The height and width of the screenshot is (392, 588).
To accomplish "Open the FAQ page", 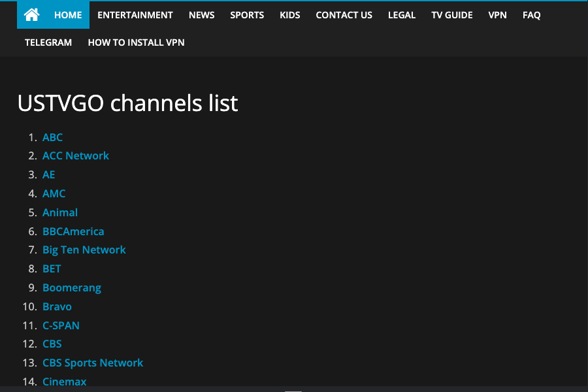I will coord(531,15).
